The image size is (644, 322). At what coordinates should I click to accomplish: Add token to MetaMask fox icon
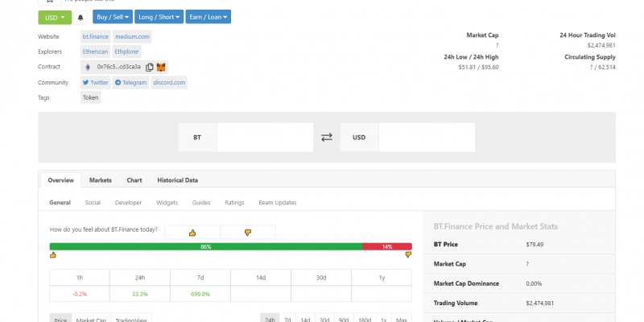point(160,67)
